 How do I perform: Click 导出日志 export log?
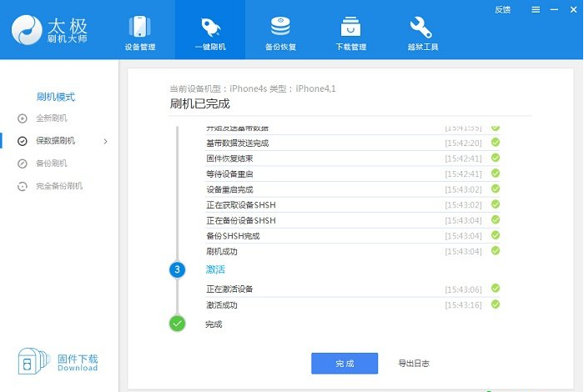414,364
